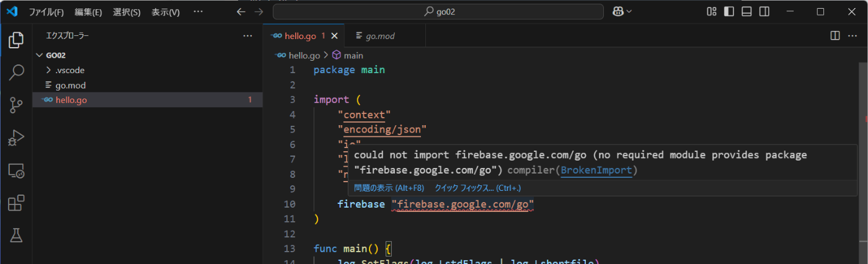Open the Source Control view icon
This screenshot has height=264, width=868.
[16, 105]
